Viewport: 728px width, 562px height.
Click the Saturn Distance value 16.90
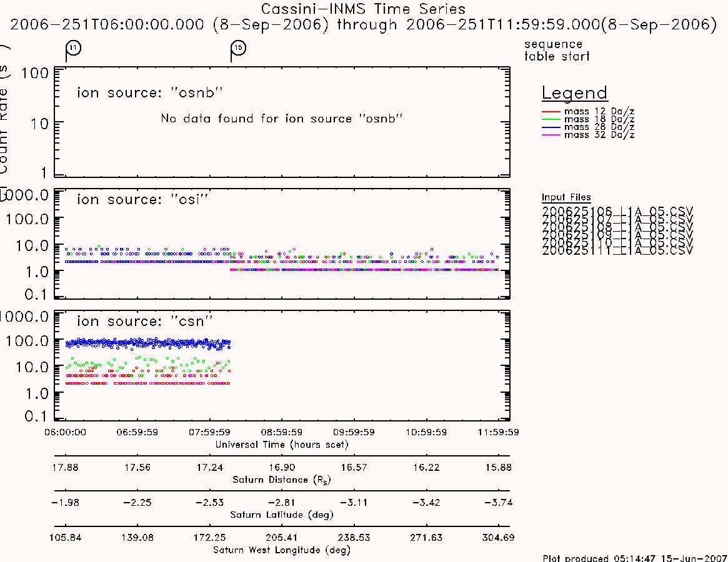[282, 467]
